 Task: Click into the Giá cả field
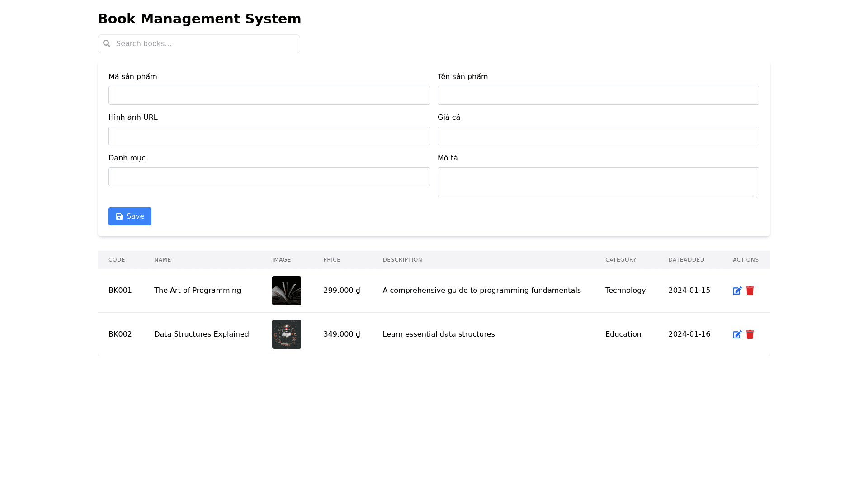click(598, 136)
